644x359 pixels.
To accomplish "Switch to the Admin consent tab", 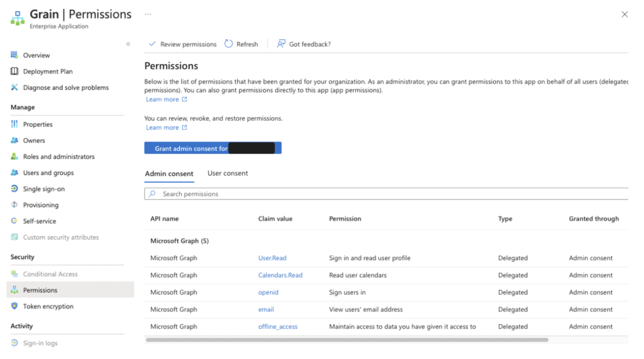I will [169, 173].
